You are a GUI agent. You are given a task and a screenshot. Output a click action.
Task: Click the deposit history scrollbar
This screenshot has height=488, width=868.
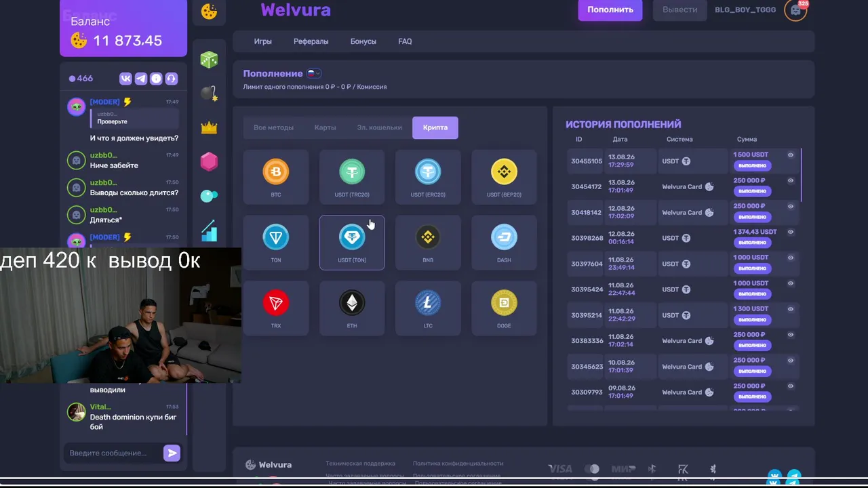801,175
